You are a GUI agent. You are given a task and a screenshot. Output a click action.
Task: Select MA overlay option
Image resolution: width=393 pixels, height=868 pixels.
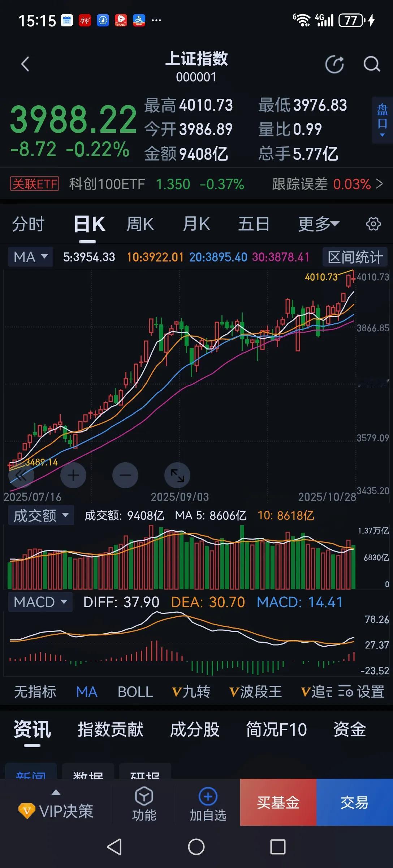click(87, 692)
